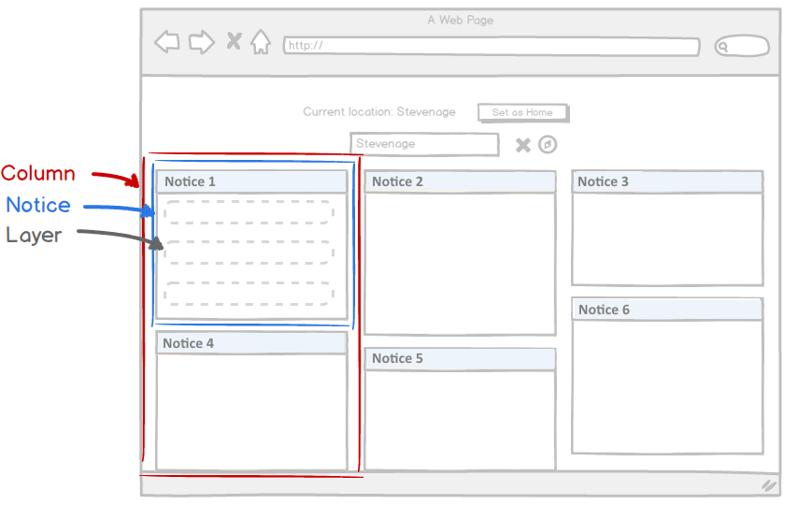The height and width of the screenshot is (505, 812).
Task: Focus the http:// address bar
Action: click(491, 46)
